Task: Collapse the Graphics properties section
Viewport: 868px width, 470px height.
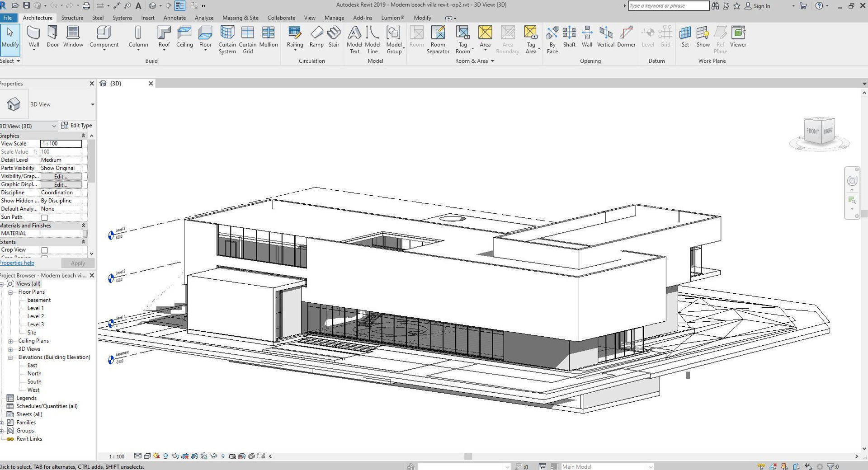Action: pos(83,136)
